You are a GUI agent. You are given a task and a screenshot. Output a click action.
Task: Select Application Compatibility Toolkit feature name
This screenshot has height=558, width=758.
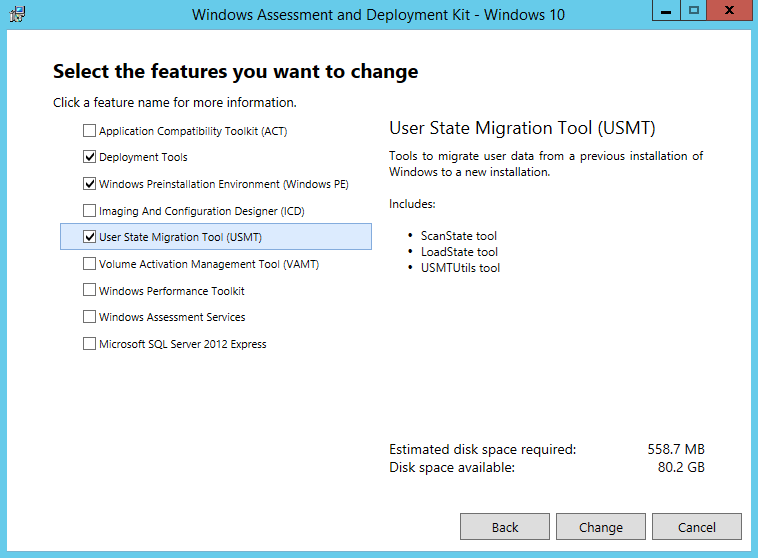coord(193,131)
